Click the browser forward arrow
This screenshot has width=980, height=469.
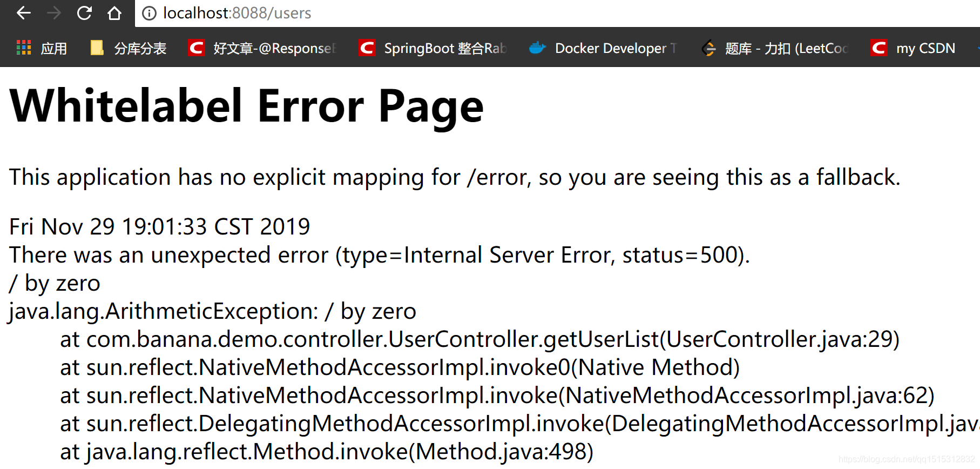(x=54, y=13)
